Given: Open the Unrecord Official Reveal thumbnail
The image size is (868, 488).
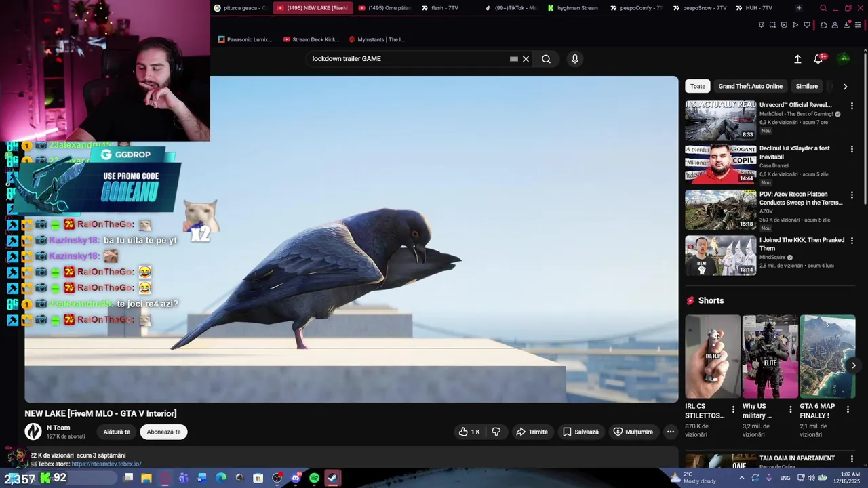Looking at the screenshot, I should [720, 120].
